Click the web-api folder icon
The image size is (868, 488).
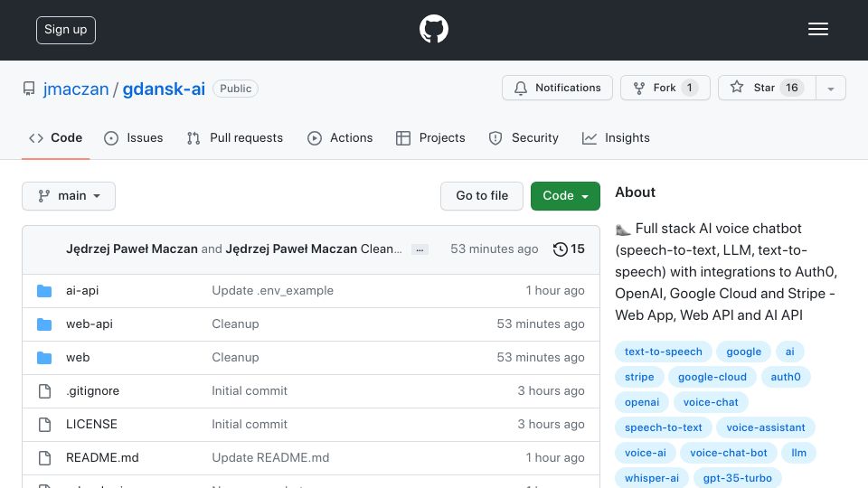pyautogui.click(x=44, y=324)
